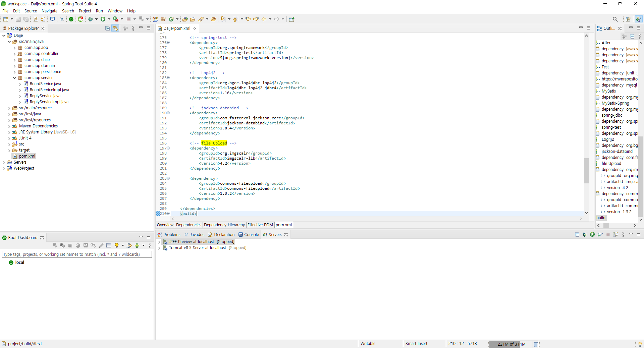The image size is (644, 348).
Task: Open the New wizard dropdown arrow
Action: click(x=12, y=19)
